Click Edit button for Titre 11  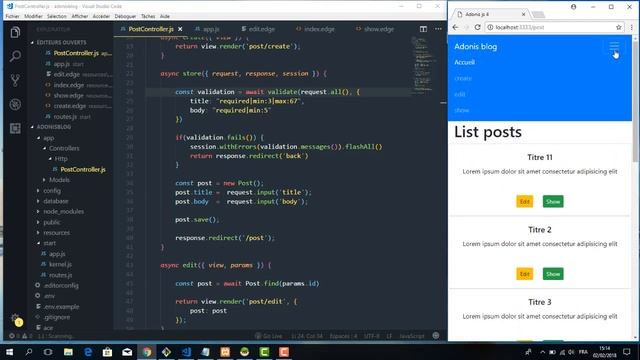[x=524, y=202]
